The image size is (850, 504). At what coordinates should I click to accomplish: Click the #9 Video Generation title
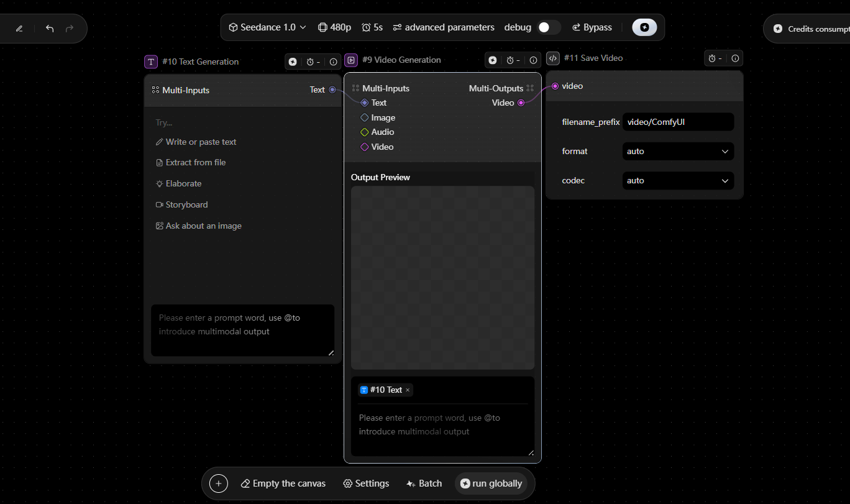tap(401, 60)
